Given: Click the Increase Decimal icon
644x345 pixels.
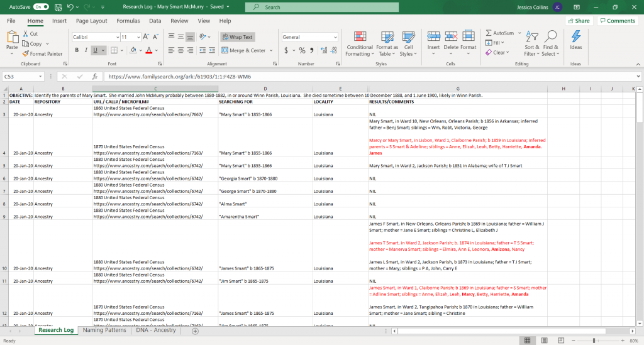Looking at the screenshot, I should pos(324,50).
